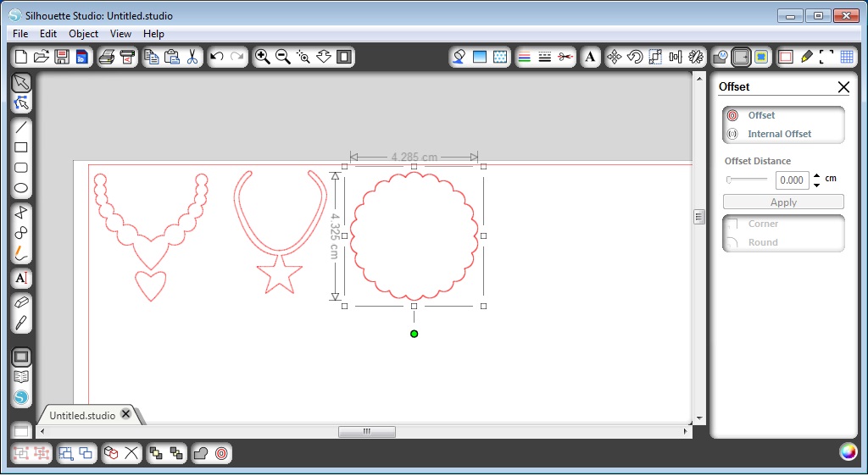
Task: Select the arrow selection tool
Action: 21,83
